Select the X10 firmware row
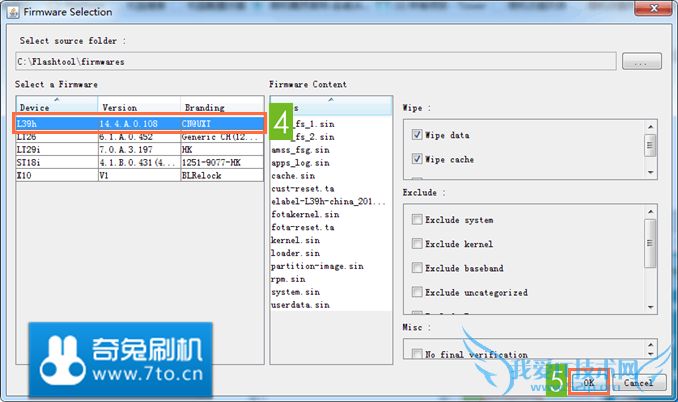The height and width of the screenshot is (402, 678). coord(140,175)
